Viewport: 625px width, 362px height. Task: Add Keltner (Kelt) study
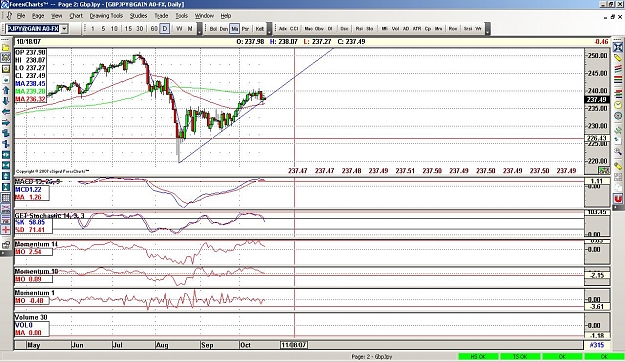259,29
